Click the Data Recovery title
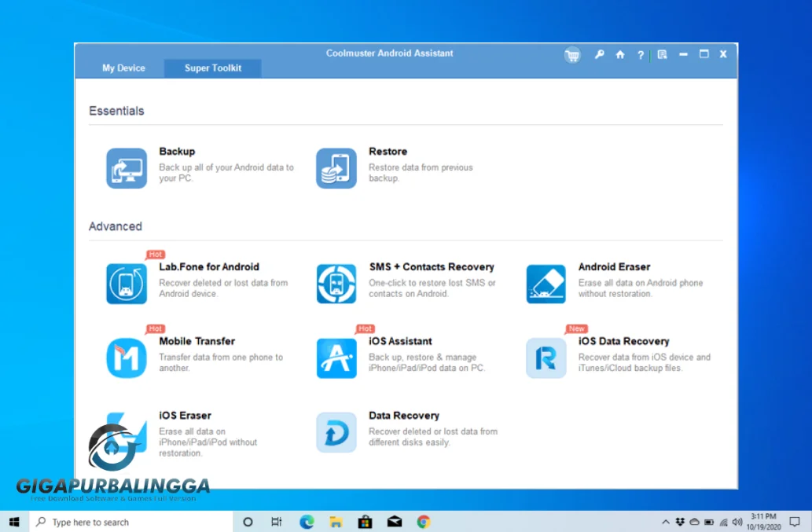812x532 pixels. pyautogui.click(x=404, y=416)
